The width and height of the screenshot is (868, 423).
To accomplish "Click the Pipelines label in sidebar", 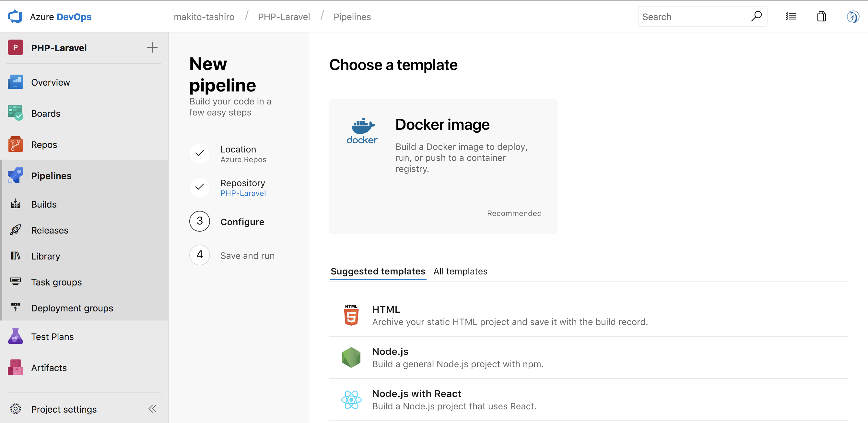I will tap(51, 176).
